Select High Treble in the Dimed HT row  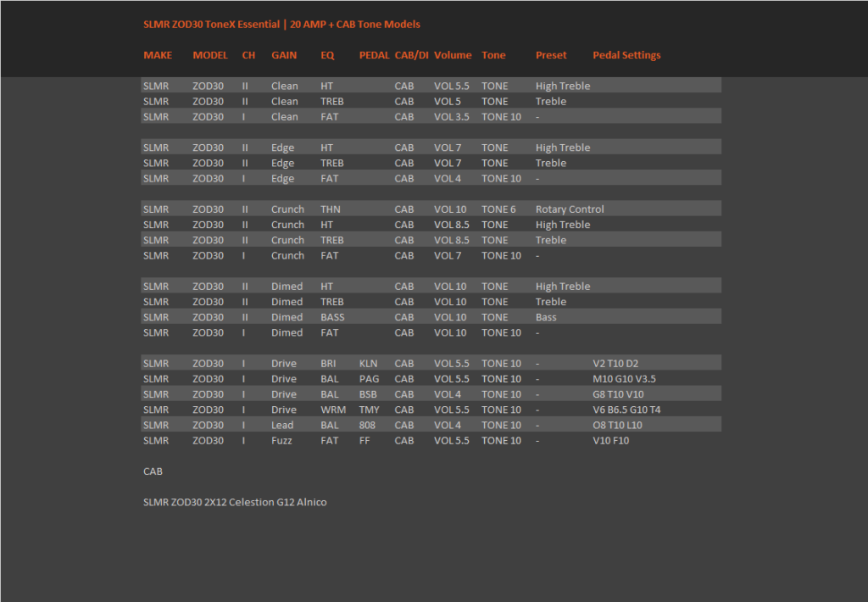point(563,287)
